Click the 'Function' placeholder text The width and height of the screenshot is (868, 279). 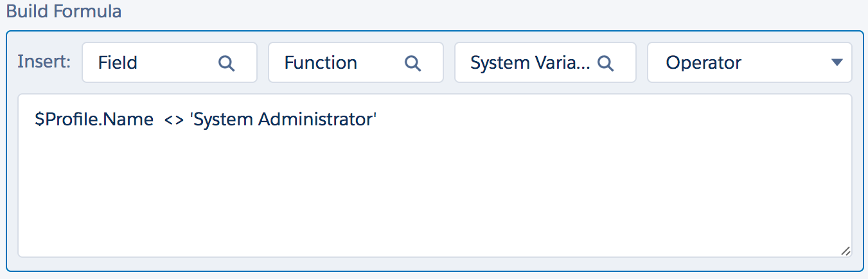(x=321, y=62)
